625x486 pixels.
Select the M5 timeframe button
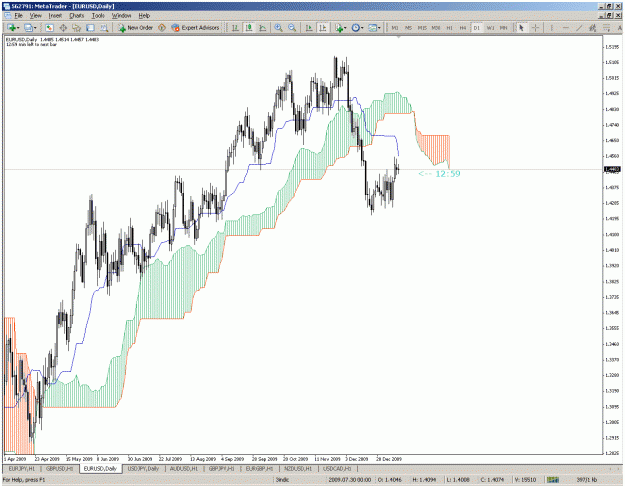click(x=408, y=28)
